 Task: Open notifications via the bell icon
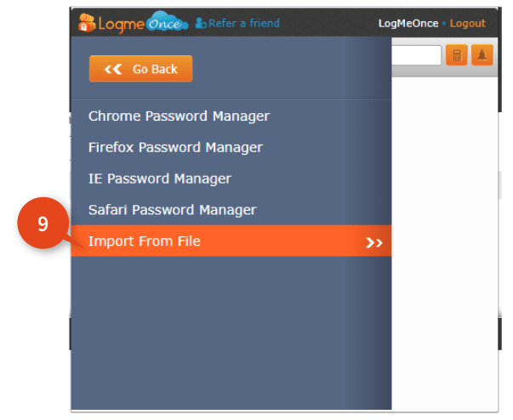[x=482, y=55]
